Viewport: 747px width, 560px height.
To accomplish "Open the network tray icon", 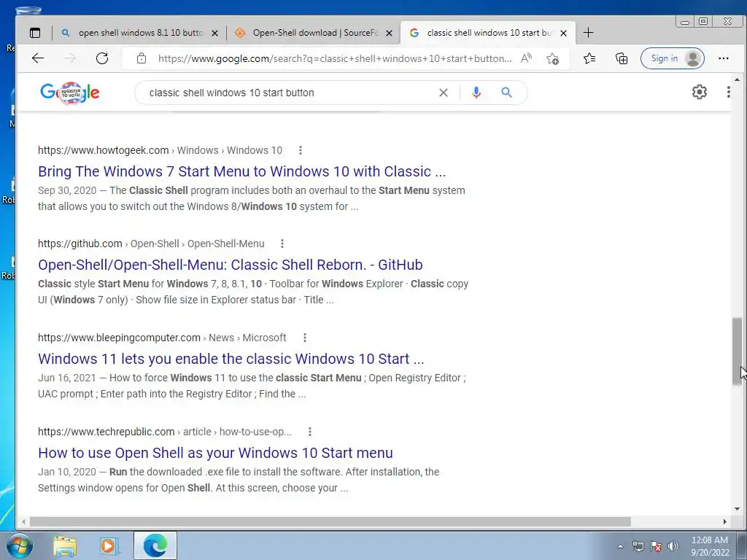I will (638, 546).
